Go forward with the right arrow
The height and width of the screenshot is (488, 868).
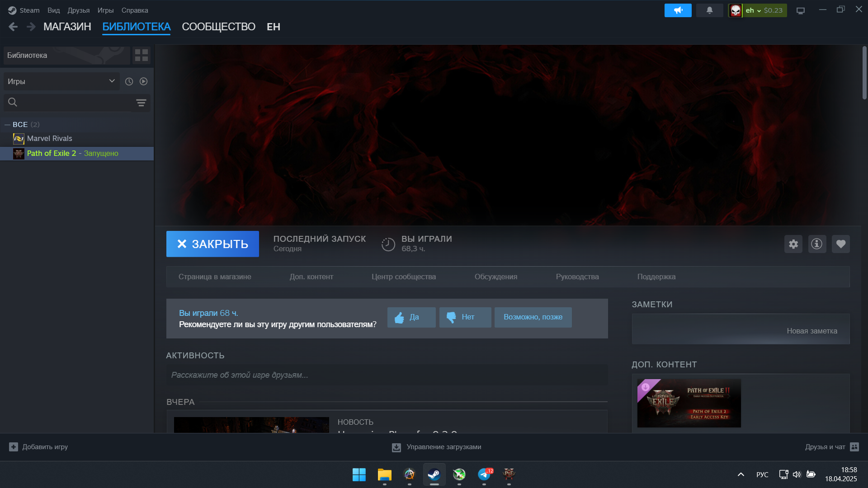click(31, 27)
